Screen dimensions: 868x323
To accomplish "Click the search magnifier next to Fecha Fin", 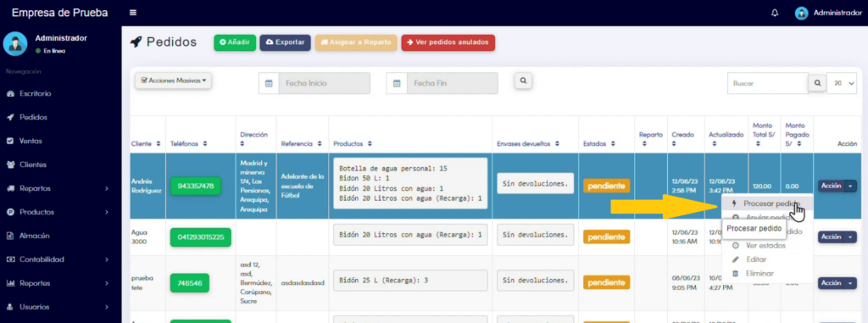I will click(x=522, y=81).
